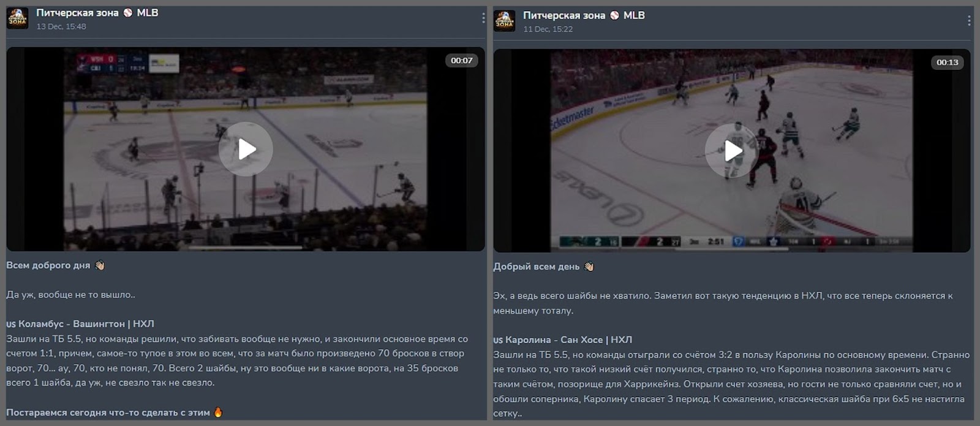Click the 13 Dec, 15:48 timestamp
This screenshot has width=980, height=426.
coord(61,26)
